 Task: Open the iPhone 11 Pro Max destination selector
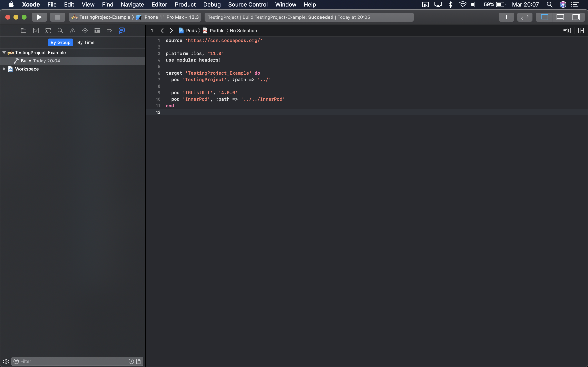pyautogui.click(x=170, y=17)
